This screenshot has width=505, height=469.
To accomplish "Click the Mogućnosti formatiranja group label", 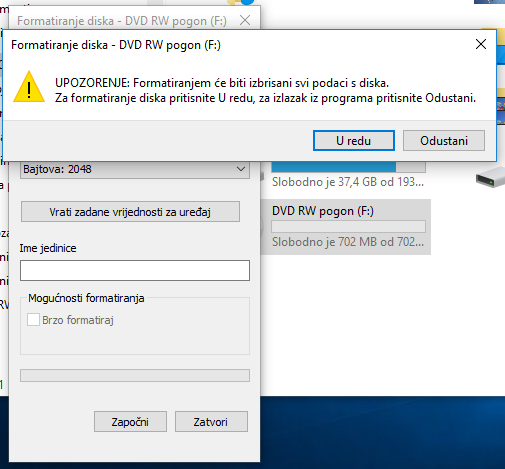I will coord(86,298).
